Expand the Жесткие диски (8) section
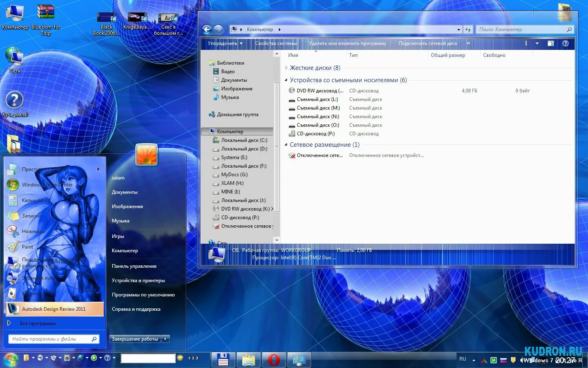 click(x=286, y=68)
